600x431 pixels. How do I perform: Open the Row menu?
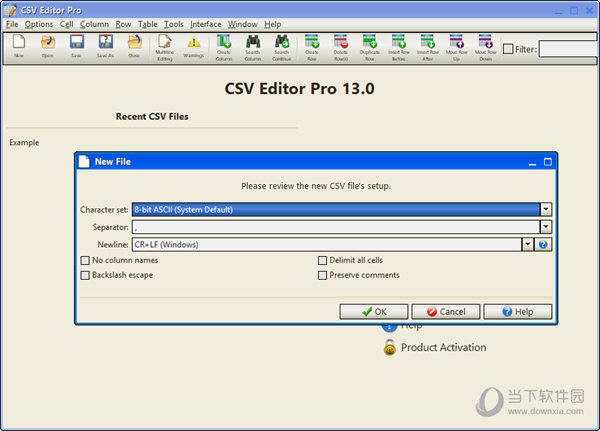(123, 24)
